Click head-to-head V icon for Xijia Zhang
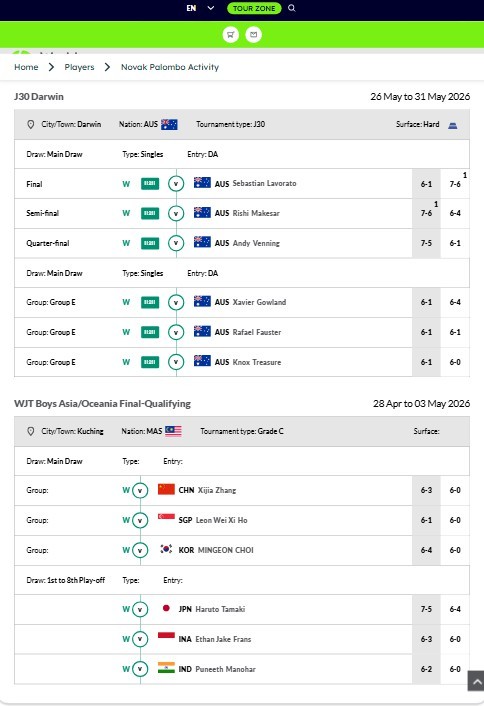 (140, 490)
